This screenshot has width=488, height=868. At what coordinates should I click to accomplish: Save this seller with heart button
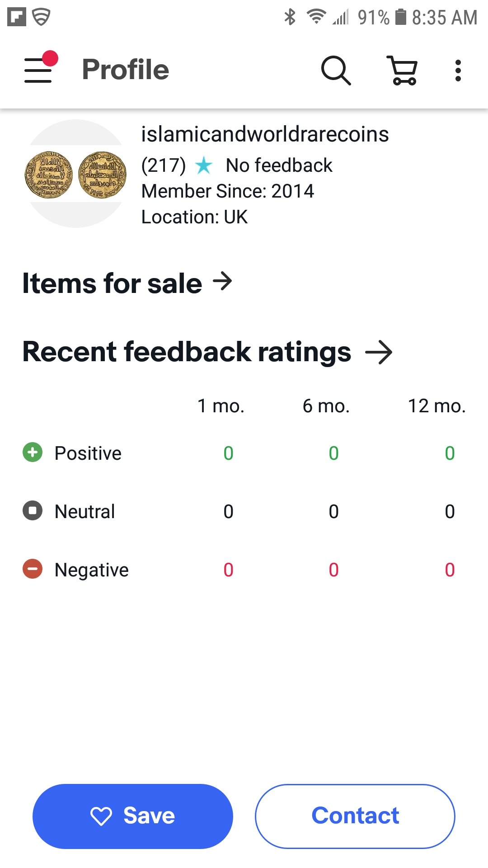pos(133,816)
